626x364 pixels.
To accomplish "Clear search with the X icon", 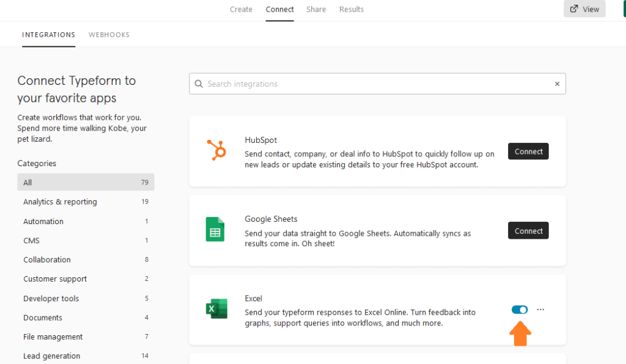I will (x=557, y=84).
